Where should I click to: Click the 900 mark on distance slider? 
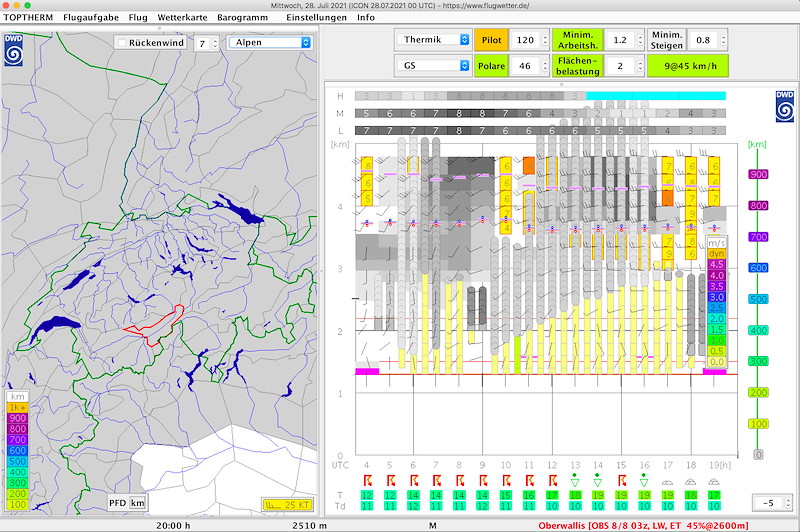tap(758, 174)
